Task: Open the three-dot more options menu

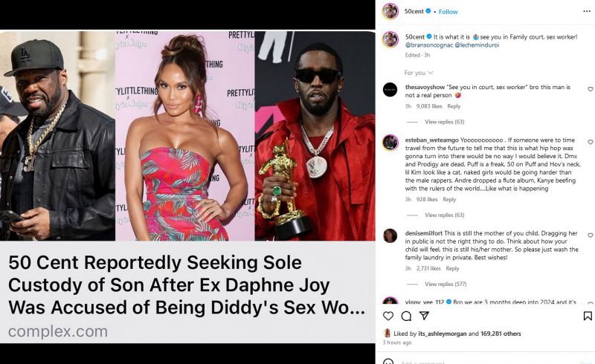Action: (x=587, y=11)
